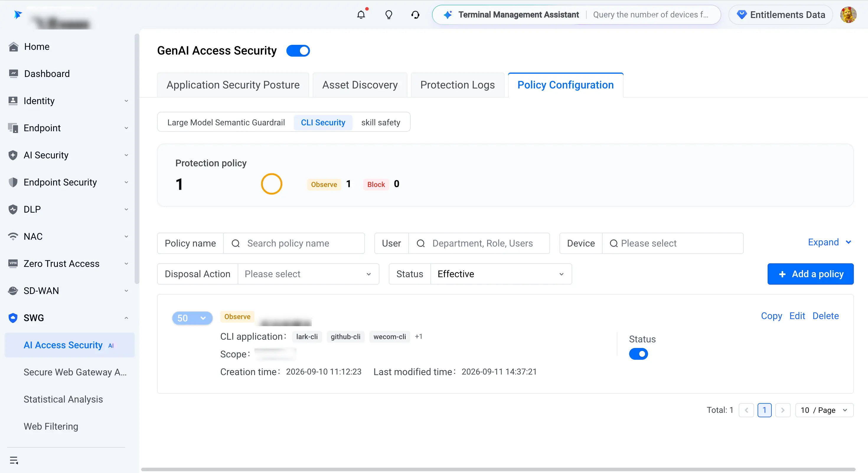Viewport: 868px width, 473px height.
Task: Switch to the Protection Logs tab
Action: (x=457, y=85)
